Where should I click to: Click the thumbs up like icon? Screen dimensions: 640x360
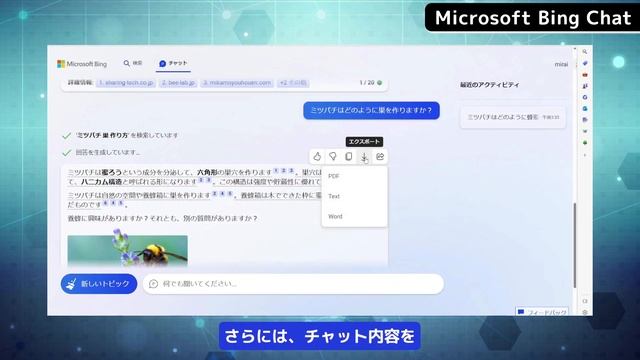(x=317, y=156)
